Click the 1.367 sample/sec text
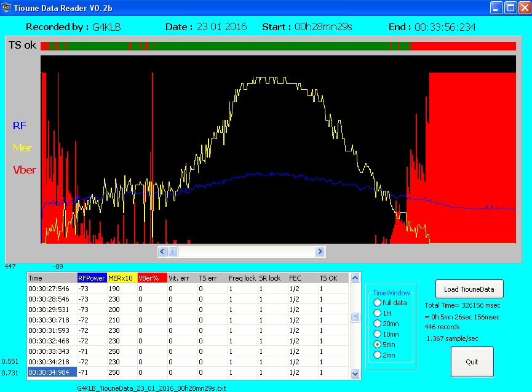Screen dimensions: 532x392 point(452,338)
